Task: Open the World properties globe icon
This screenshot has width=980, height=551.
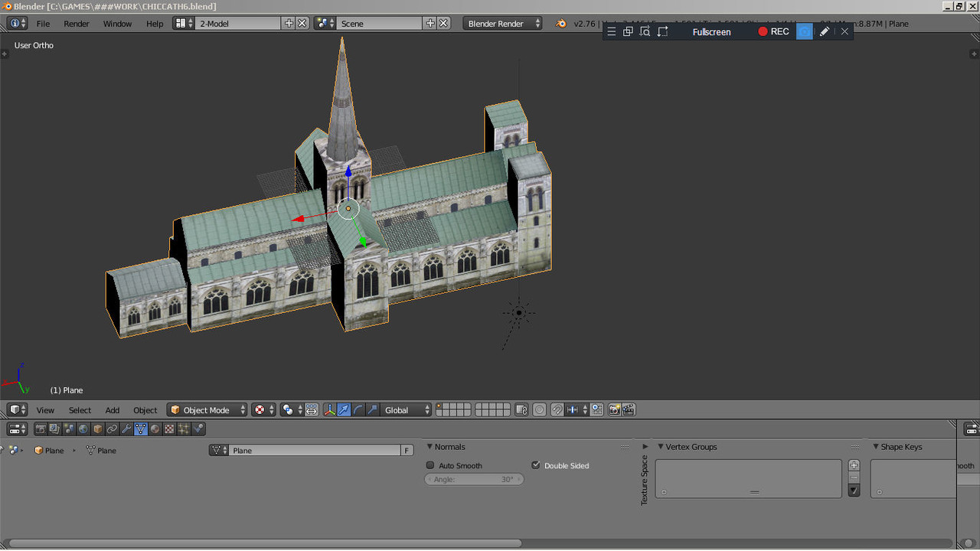Action: [x=83, y=429]
